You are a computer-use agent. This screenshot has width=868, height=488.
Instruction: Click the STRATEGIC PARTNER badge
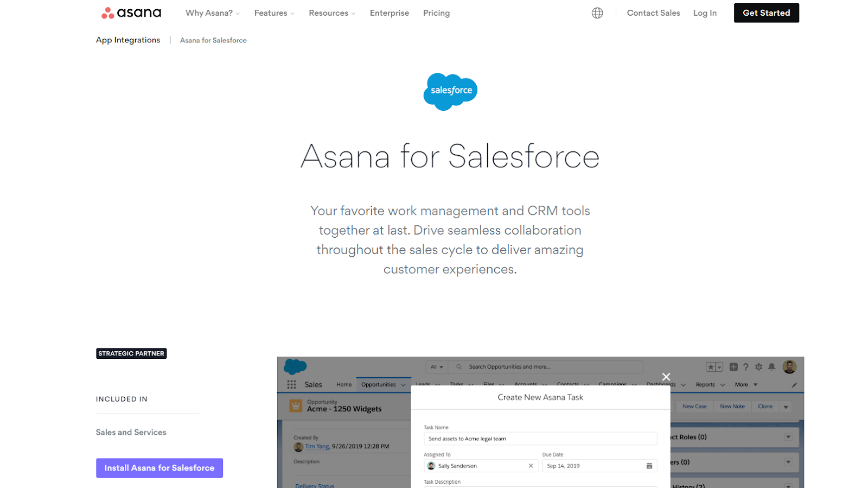point(131,353)
